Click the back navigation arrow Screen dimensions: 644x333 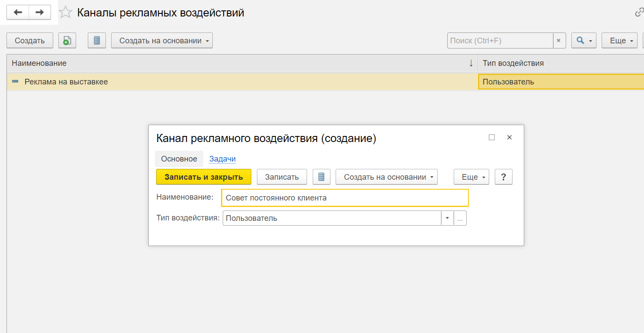(x=18, y=13)
